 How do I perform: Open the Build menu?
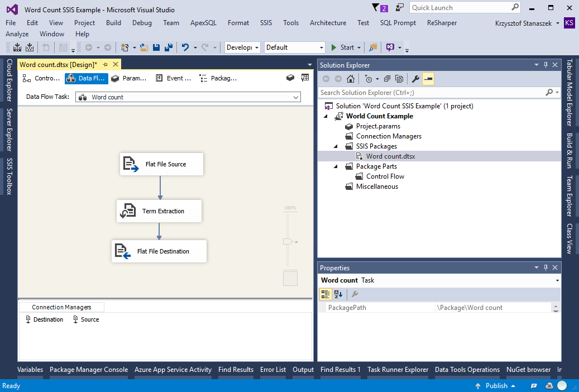[113, 23]
